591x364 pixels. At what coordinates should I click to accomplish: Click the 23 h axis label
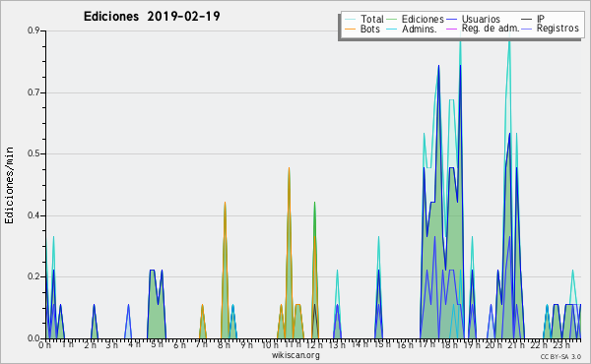click(561, 344)
